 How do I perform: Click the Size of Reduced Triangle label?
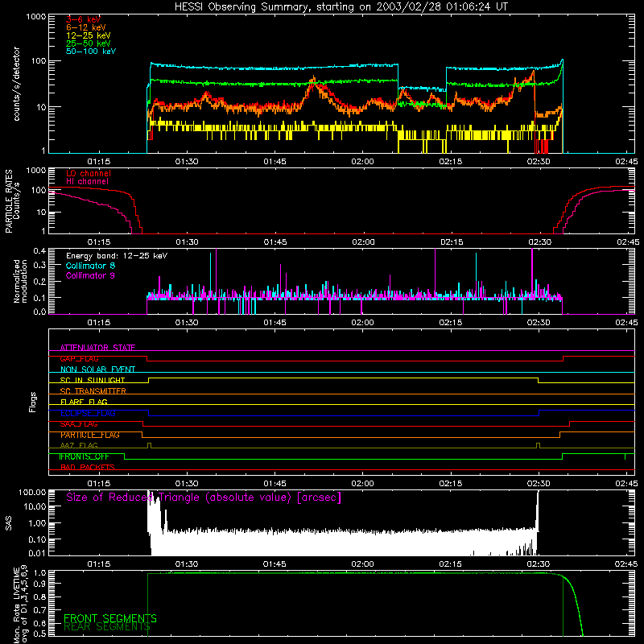(204, 497)
